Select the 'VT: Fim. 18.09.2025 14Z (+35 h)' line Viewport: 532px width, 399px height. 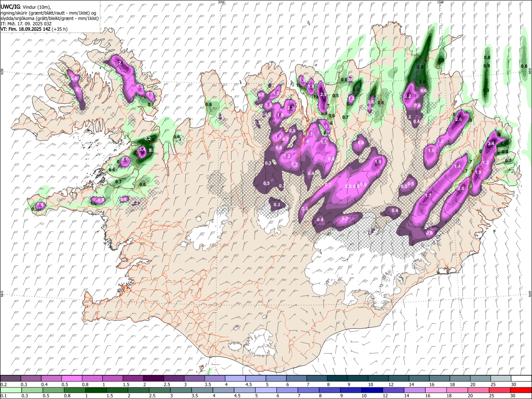pyautogui.click(x=34, y=29)
